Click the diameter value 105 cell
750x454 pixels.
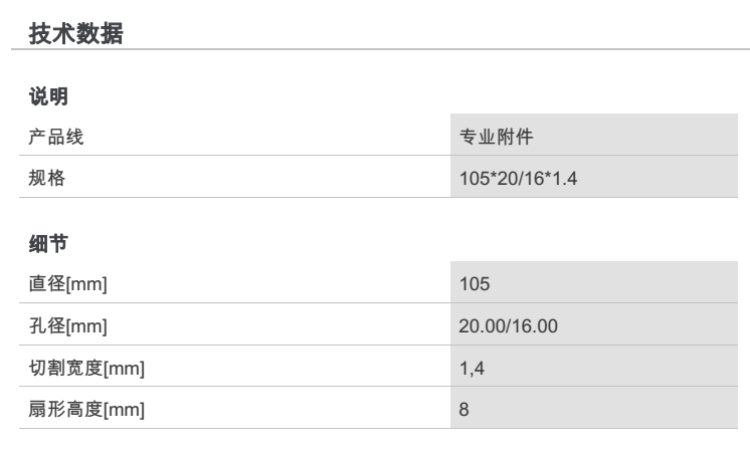coord(474,284)
